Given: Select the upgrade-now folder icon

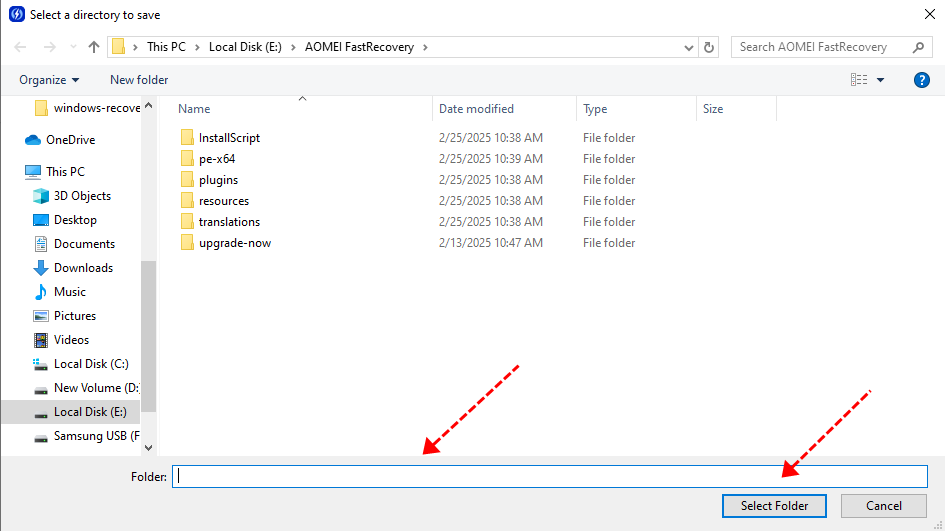Looking at the screenshot, I should click(187, 243).
